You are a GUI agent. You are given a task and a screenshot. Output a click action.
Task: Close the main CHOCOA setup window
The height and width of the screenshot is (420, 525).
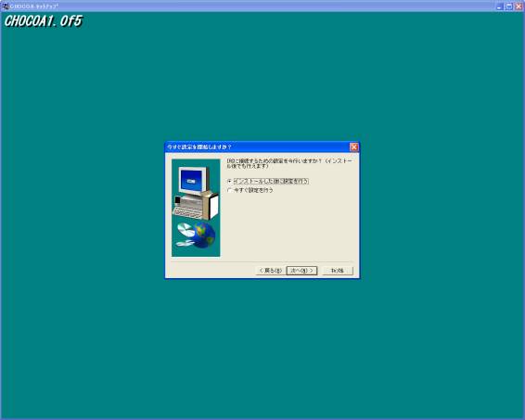pos(519,6)
